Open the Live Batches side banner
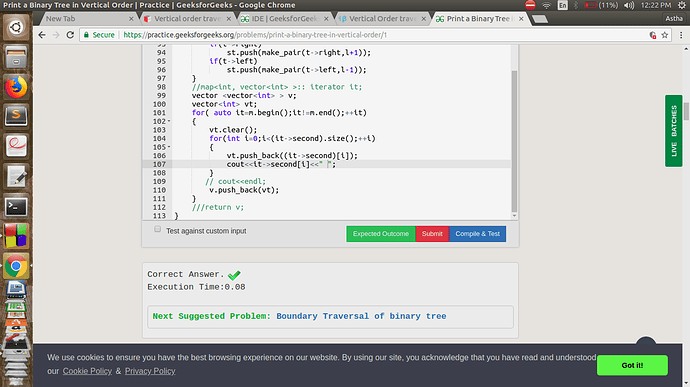 674,131
